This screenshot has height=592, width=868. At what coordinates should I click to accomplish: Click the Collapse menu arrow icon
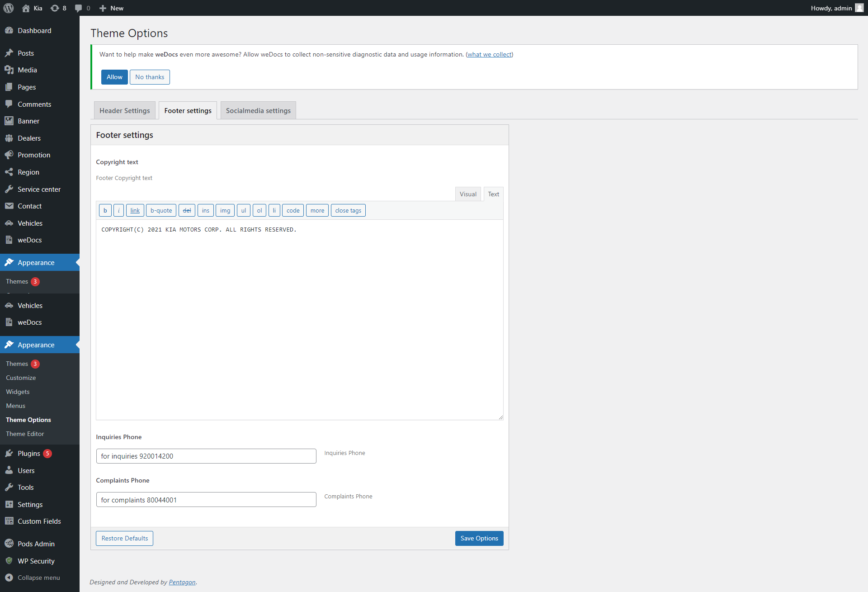(9, 578)
